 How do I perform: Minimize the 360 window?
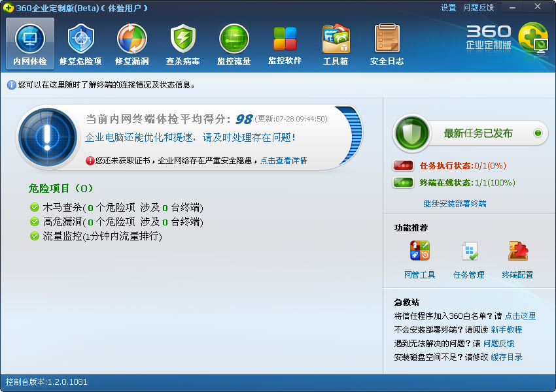[x=513, y=7]
